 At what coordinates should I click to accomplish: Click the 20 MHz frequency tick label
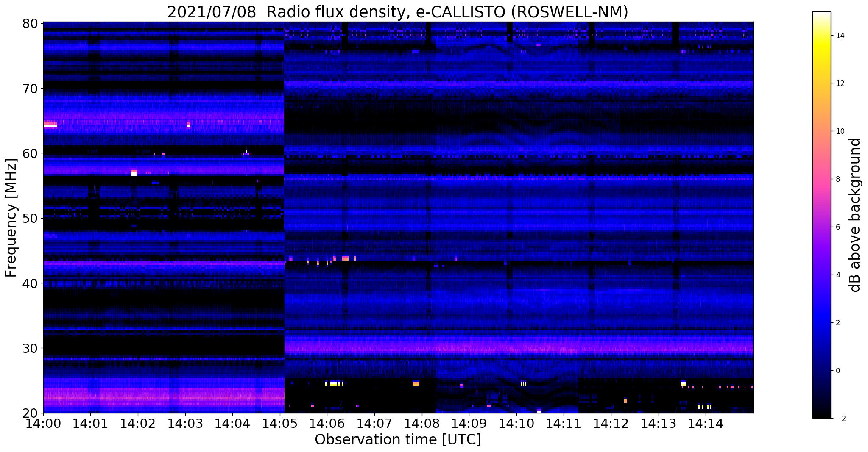(30, 413)
